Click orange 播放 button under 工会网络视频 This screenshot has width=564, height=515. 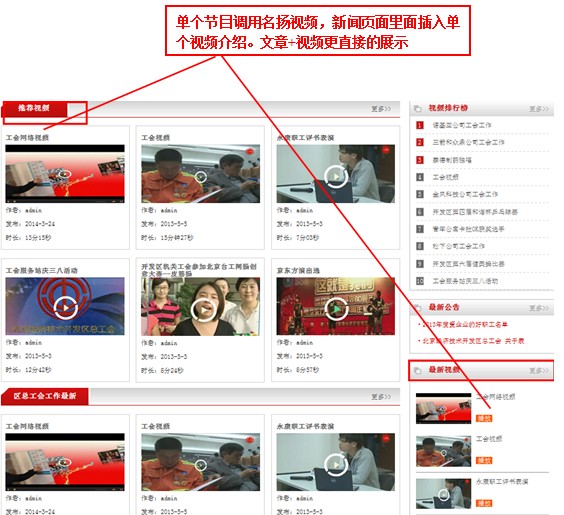484,418
